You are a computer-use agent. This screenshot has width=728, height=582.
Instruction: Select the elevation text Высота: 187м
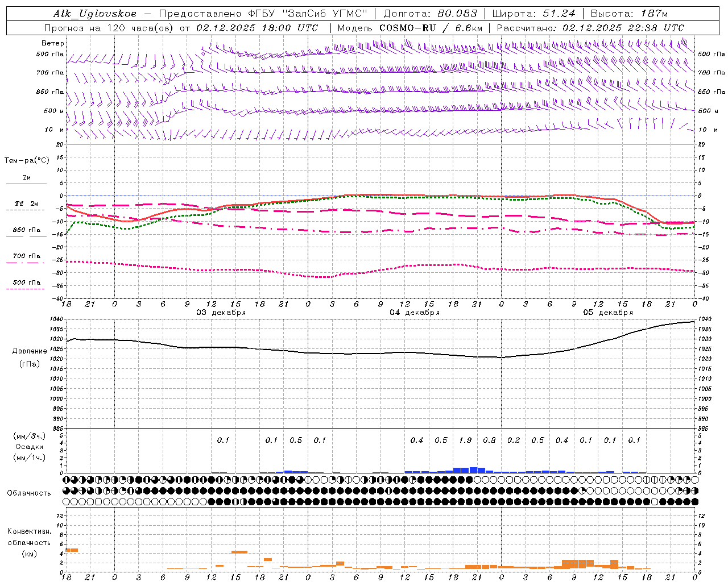629,14
